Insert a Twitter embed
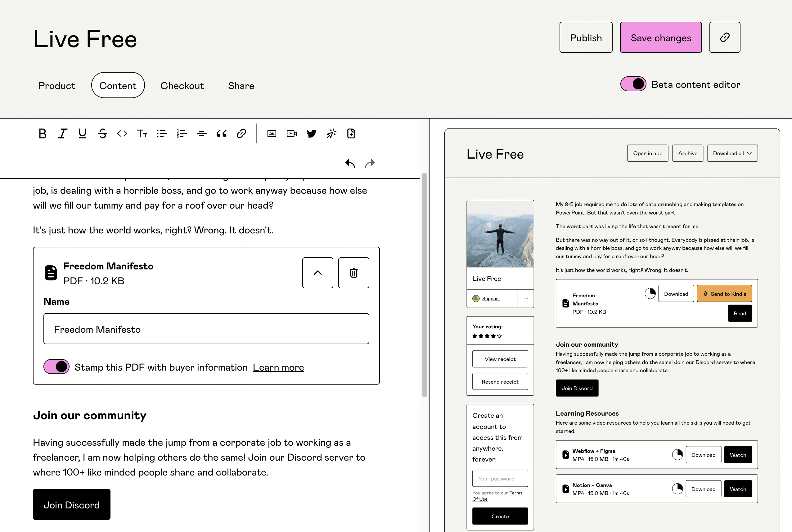 click(311, 134)
